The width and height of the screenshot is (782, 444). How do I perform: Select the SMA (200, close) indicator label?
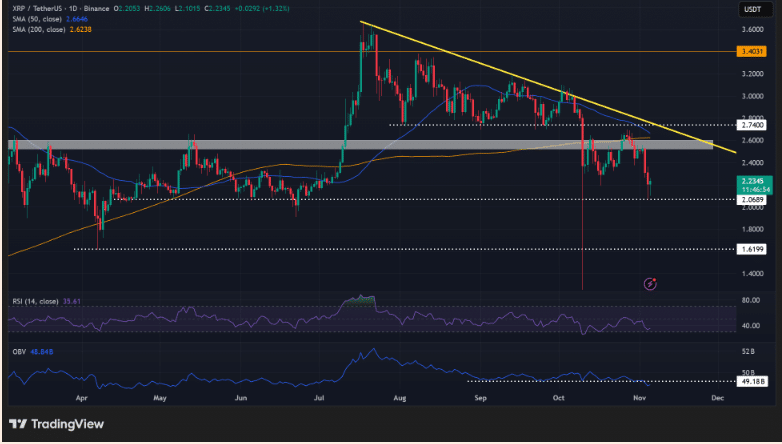click(x=39, y=29)
